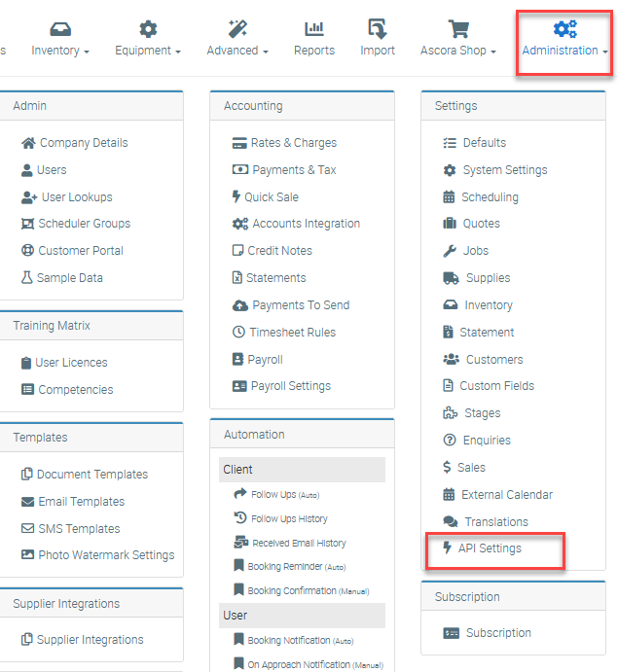Click the Timesheet Rules clock icon
Image resolution: width=618 pixels, height=672 pixels.
(x=239, y=333)
